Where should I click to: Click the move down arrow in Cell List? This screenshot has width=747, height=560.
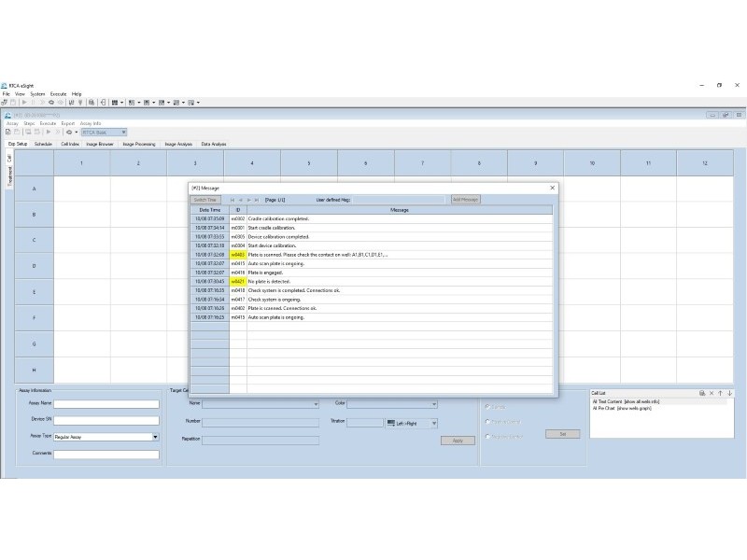point(729,393)
